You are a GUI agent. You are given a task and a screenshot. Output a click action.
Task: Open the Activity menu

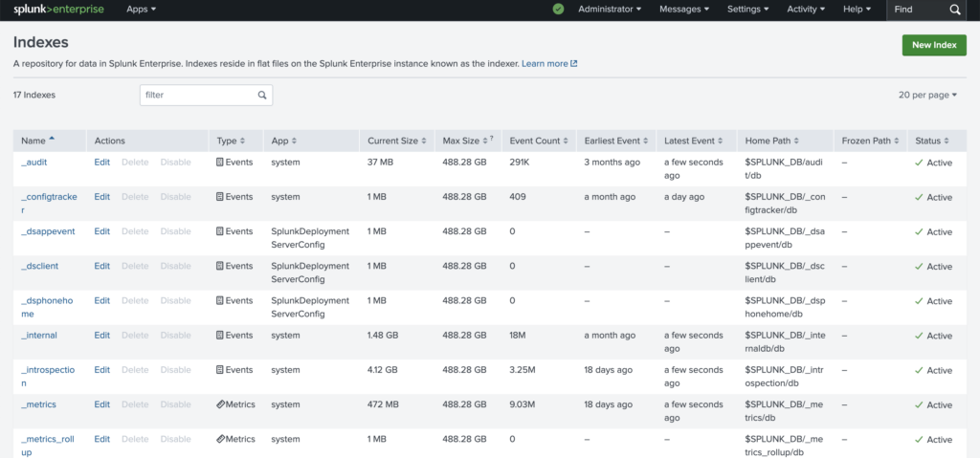(806, 10)
